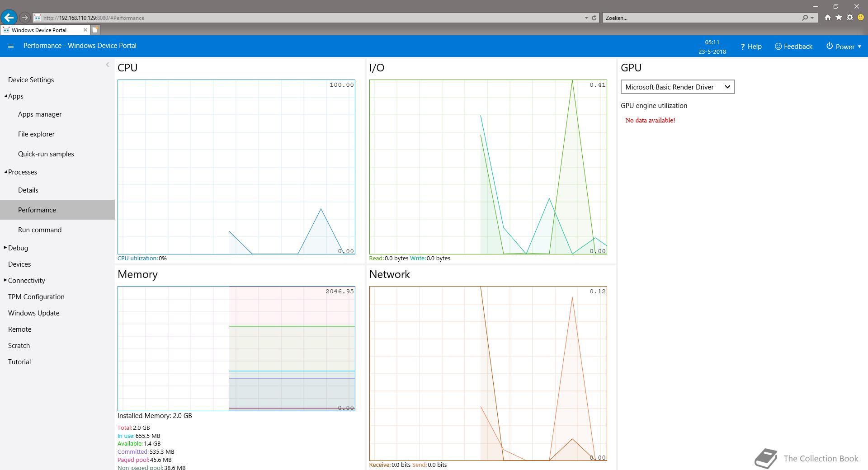Open a new browser tab

click(x=95, y=30)
